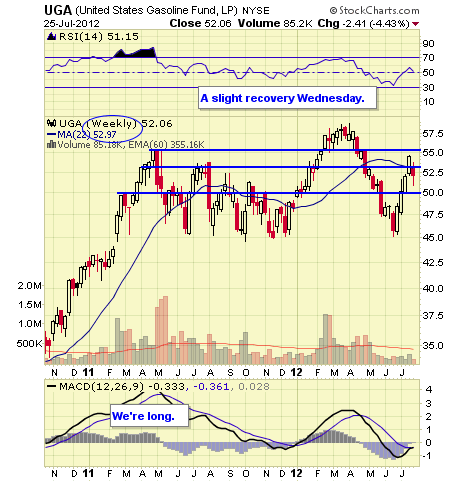The image size is (460, 482).
Task: Click the UGA ticker symbol title
Action: pyautogui.click(x=58, y=10)
